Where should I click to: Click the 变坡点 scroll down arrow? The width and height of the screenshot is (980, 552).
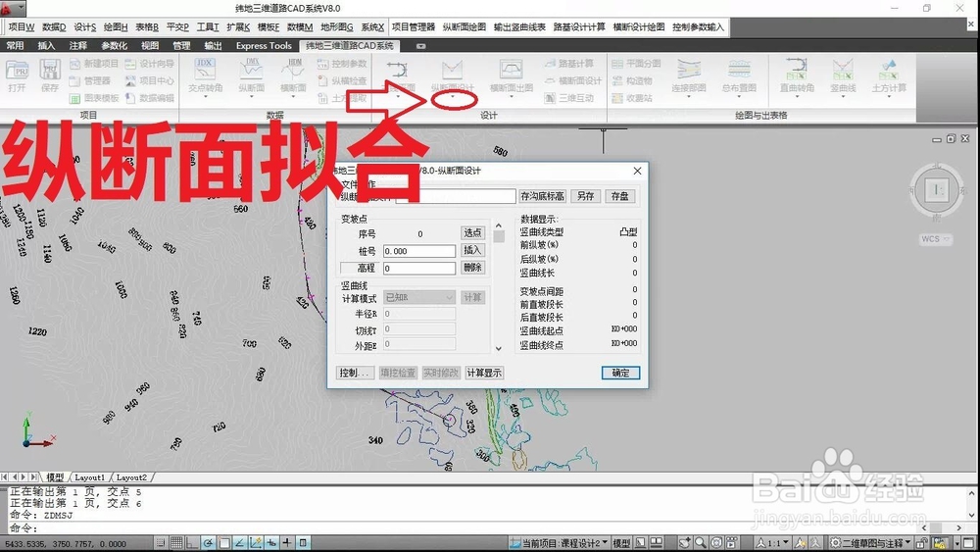click(x=498, y=348)
